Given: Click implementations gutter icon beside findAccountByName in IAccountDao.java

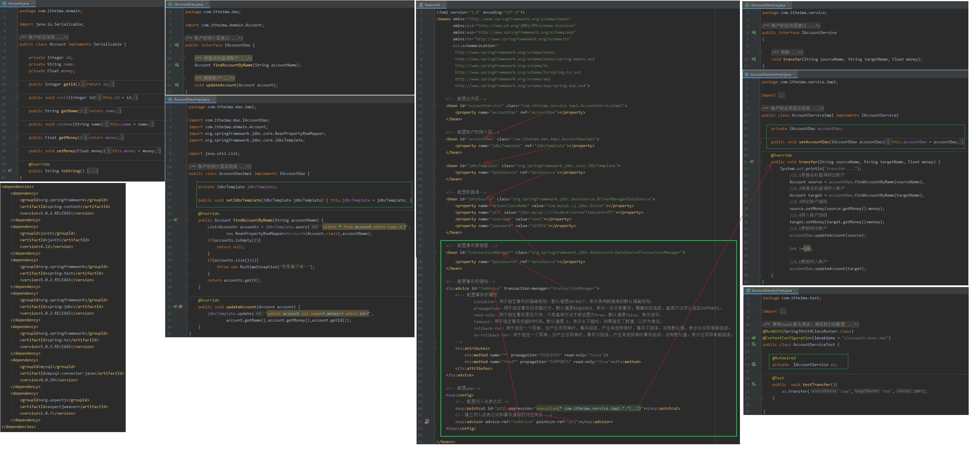Looking at the screenshot, I should (x=176, y=65).
